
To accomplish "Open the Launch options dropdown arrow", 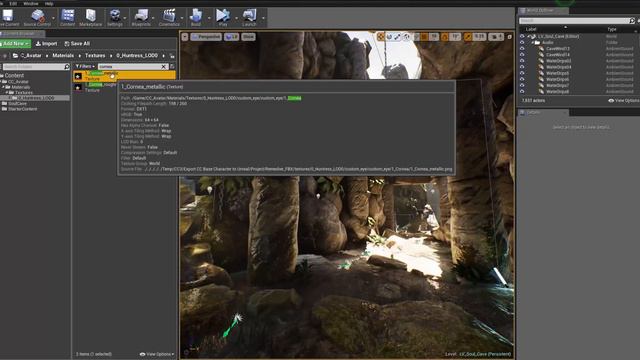I will pyautogui.click(x=263, y=18).
